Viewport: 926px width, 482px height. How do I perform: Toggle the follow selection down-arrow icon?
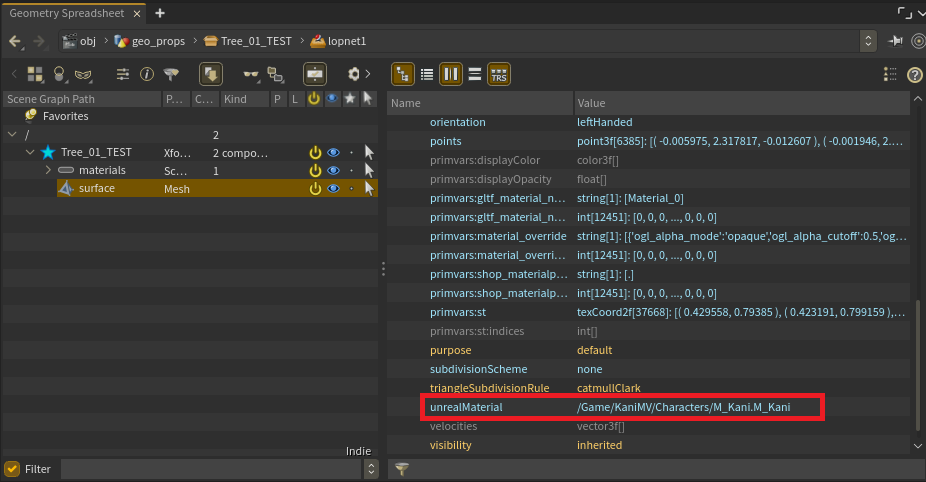pos(211,74)
